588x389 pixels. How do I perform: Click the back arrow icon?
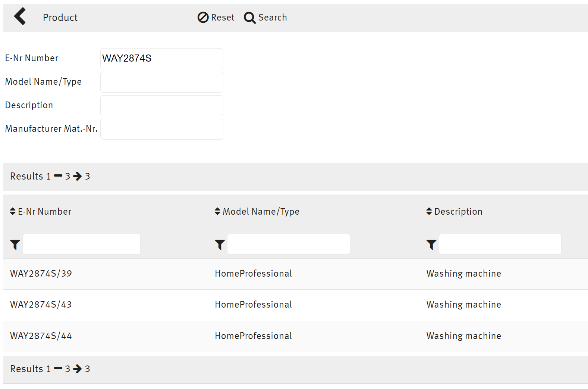click(20, 17)
